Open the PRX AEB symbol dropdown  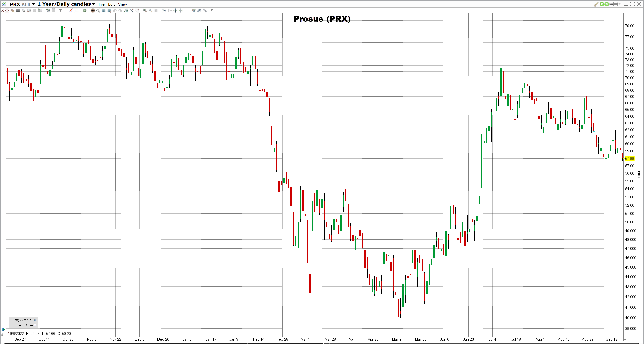[x=33, y=4]
